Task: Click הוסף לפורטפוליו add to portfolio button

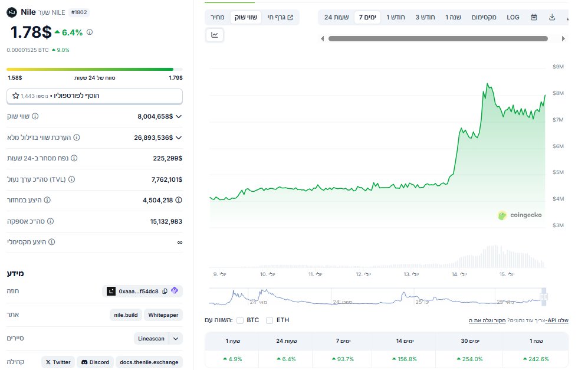Action: pos(94,96)
